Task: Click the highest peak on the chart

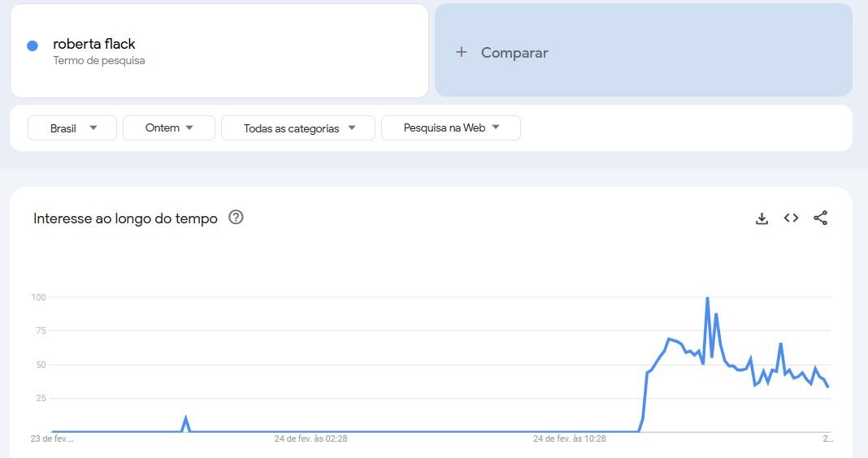Action: 707,299
